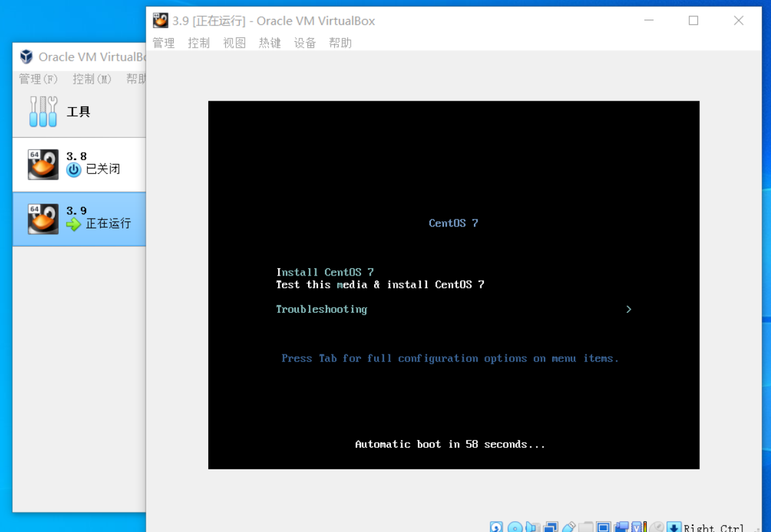The width and height of the screenshot is (771, 532).
Task: Click the Right Ctrl host key label
Action: (714, 527)
